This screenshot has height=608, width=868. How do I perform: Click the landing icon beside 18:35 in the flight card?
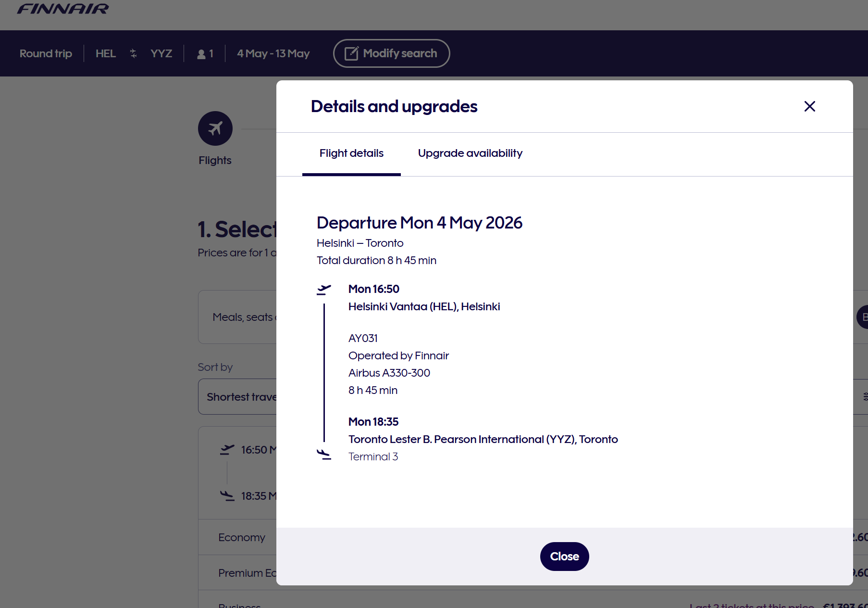(227, 496)
